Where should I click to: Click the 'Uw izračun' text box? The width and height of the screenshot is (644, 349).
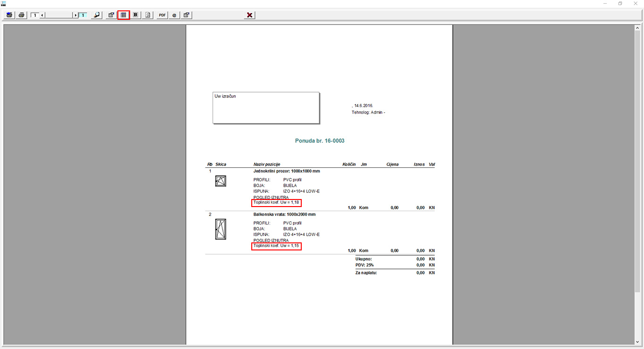point(266,108)
